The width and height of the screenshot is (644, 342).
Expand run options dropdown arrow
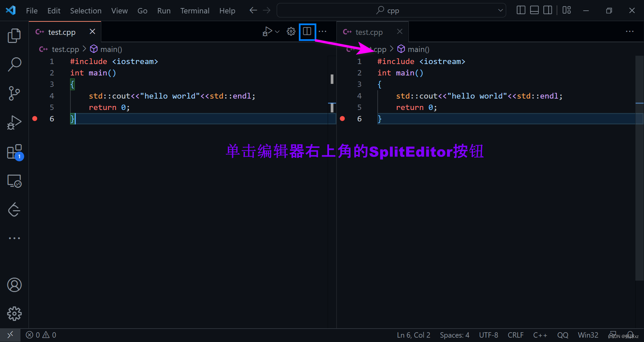pyautogui.click(x=277, y=32)
